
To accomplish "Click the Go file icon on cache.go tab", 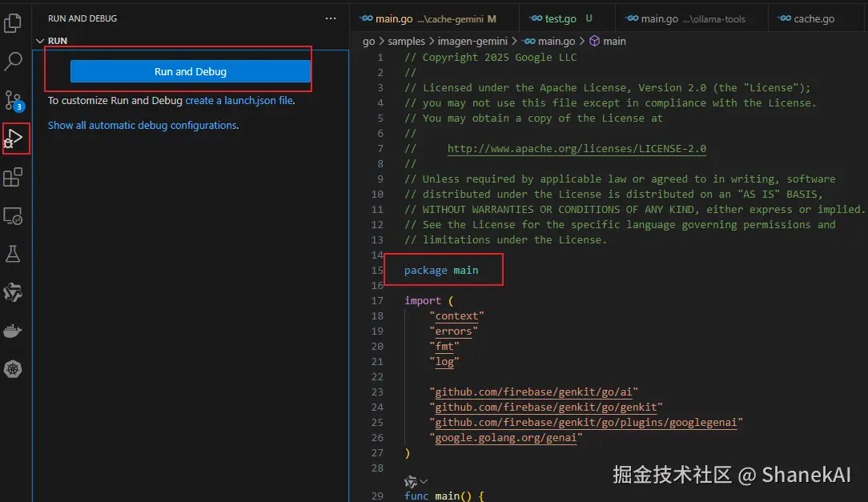I will pyautogui.click(x=784, y=18).
